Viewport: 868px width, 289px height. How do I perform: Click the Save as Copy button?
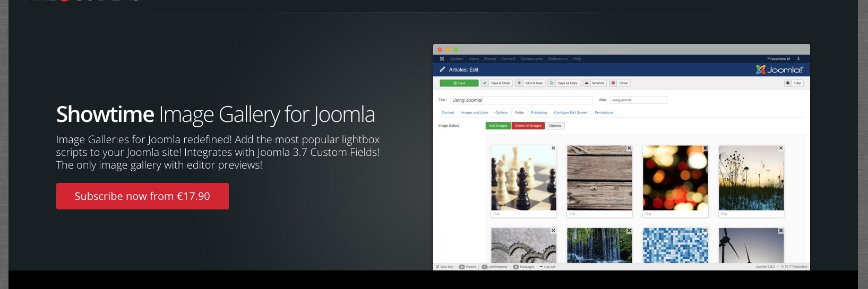(564, 83)
